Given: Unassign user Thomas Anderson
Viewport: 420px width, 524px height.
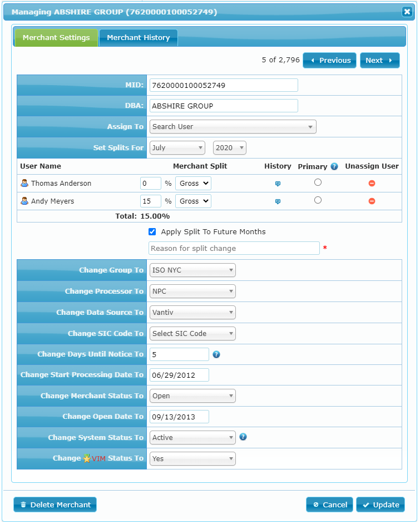Looking at the screenshot, I should click(372, 184).
